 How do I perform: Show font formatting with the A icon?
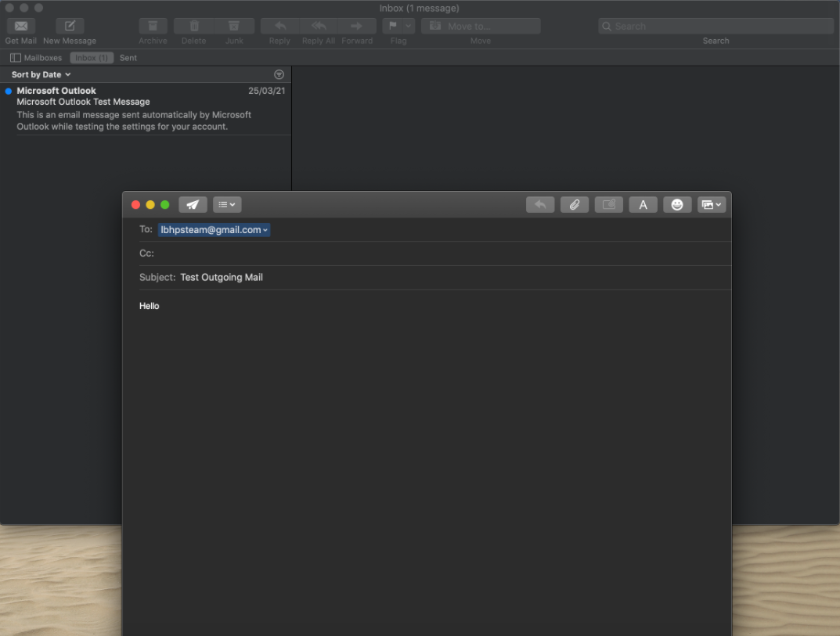click(643, 204)
